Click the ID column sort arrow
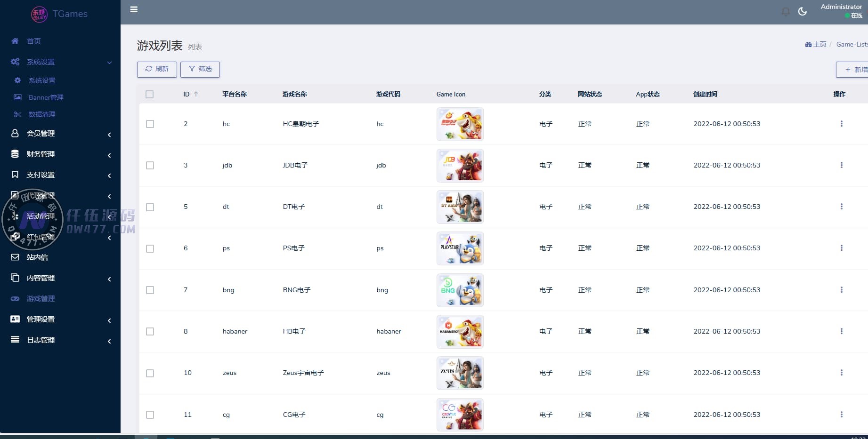 [x=196, y=94]
